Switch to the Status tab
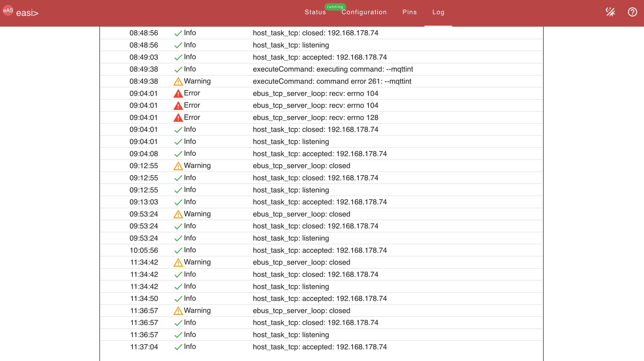Viewport: 644px width, 361px height. [315, 12]
